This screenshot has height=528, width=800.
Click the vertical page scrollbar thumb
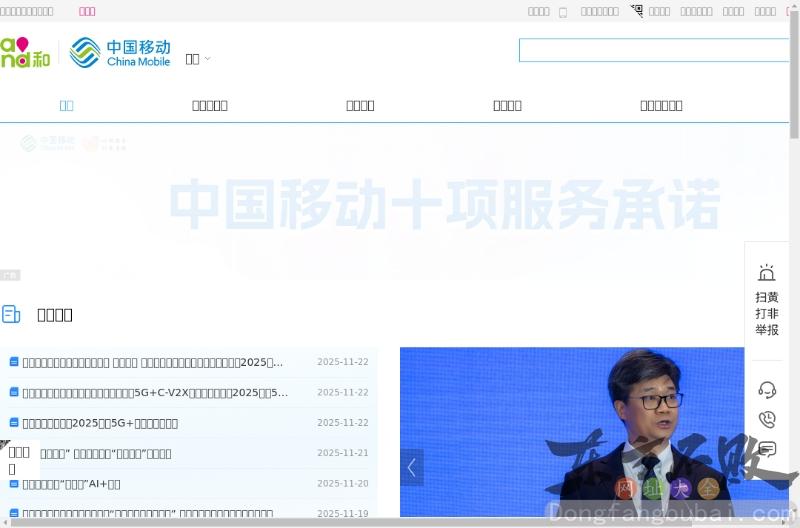pyautogui.click(x=794, y=74)
